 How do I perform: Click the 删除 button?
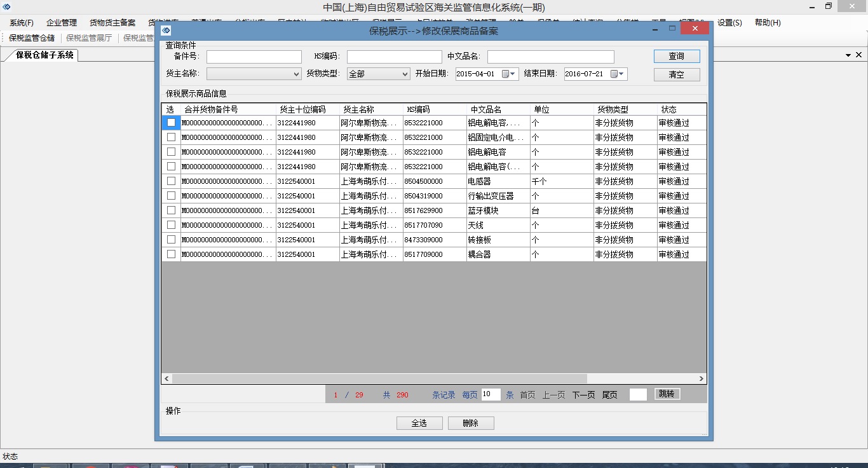pos(471,423)
